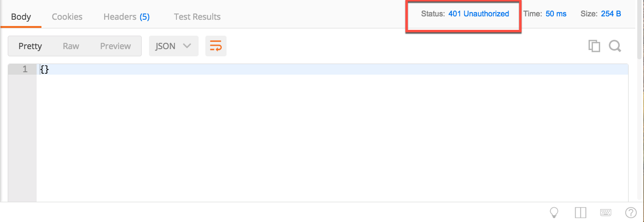
Task: Click the 401 Unauthorized status text
Action: pos(479,14)
